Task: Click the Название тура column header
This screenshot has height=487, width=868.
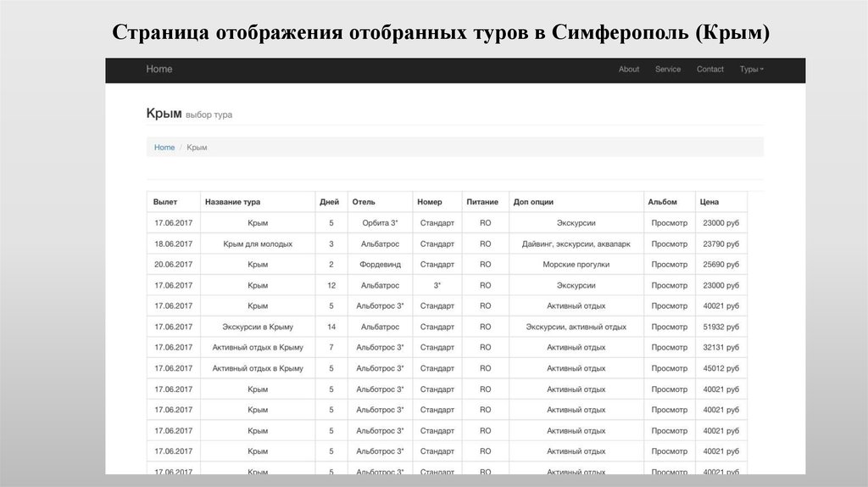Action: (232, 202)
